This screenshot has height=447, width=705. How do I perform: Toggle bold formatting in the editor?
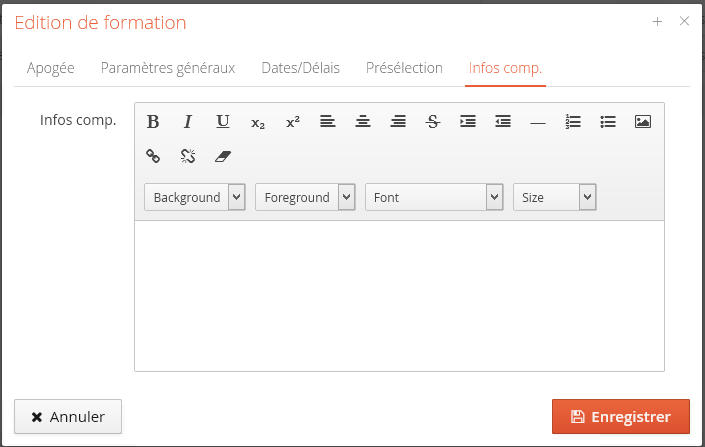(153, 122)
